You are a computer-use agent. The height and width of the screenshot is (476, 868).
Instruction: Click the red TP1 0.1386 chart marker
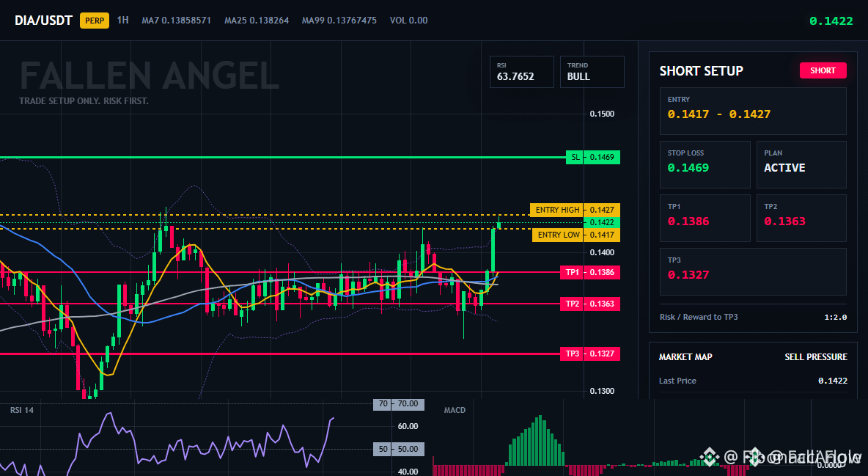(590, 272)
